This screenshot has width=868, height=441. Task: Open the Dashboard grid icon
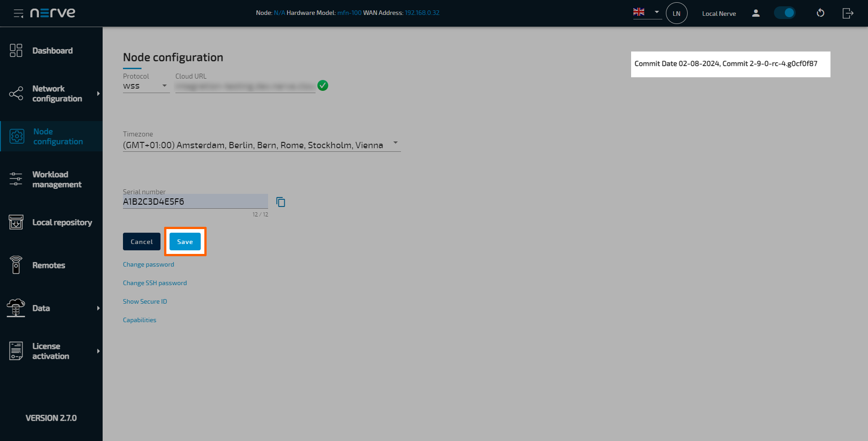(x=16, y=51)
